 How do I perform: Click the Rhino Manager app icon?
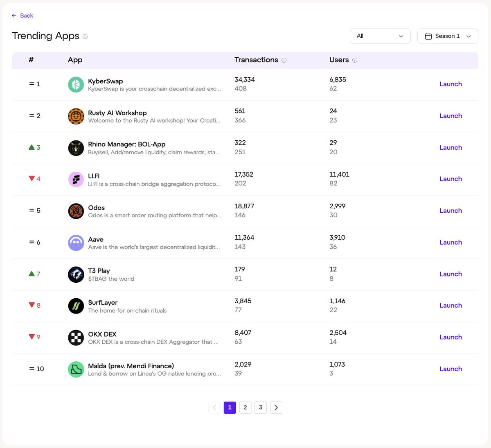[76, 148]
